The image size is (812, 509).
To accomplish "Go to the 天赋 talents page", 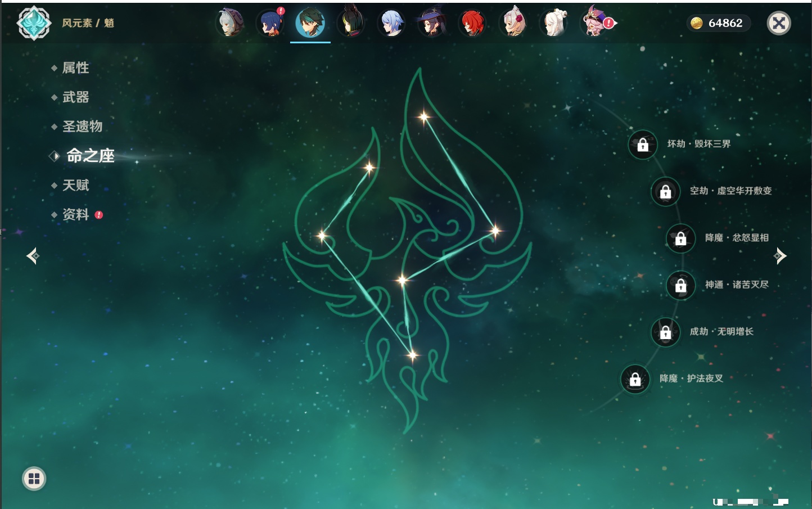I will pos(75,185).
